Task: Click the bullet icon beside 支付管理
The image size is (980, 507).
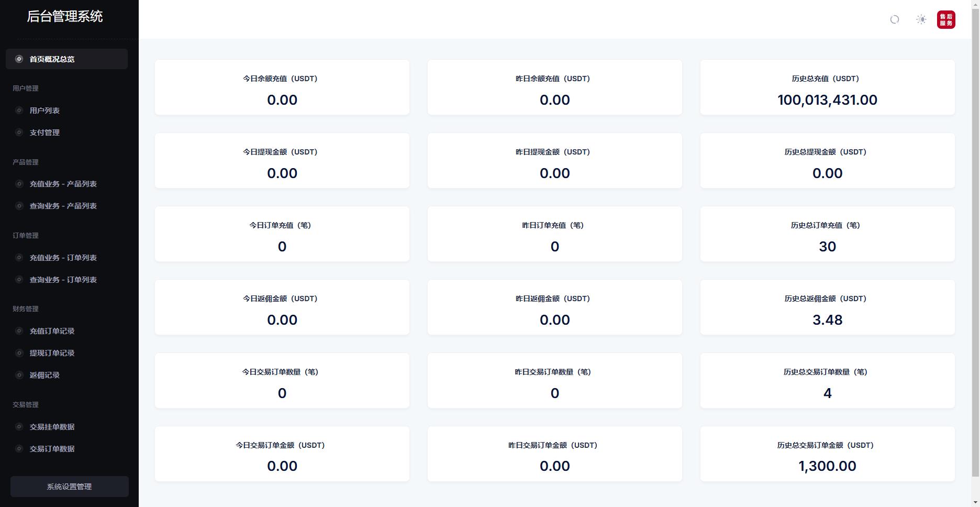Action: [x=19, y=133]
